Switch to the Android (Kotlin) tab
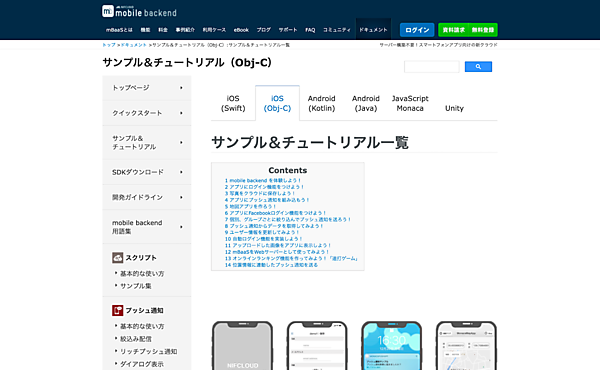The height and width of the screenshot is (370, 600). tap(321, 103)
